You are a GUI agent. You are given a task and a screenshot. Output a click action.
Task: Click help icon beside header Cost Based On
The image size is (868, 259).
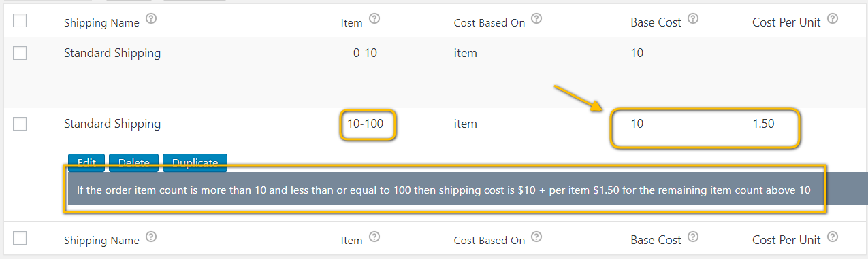(536, 20)
